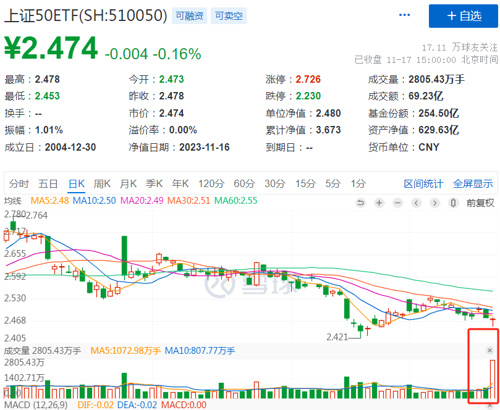Click the 可融资 tag
The height and width of the screenshot is (410, 500).
(x=189, y=16)
